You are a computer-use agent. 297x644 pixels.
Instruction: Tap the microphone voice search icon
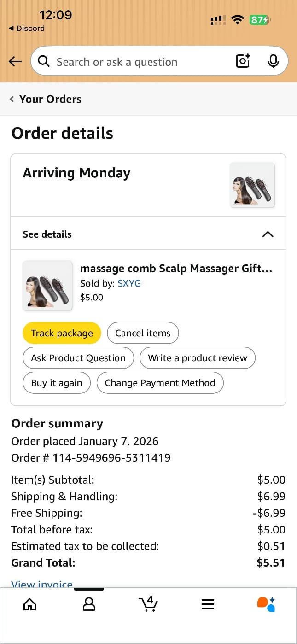(273, 61)
